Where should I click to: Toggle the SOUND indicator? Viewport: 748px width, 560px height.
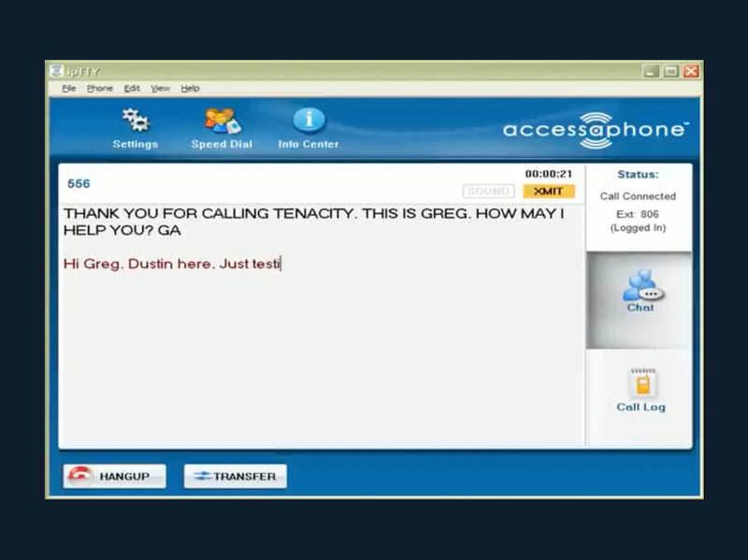point(488,192)
